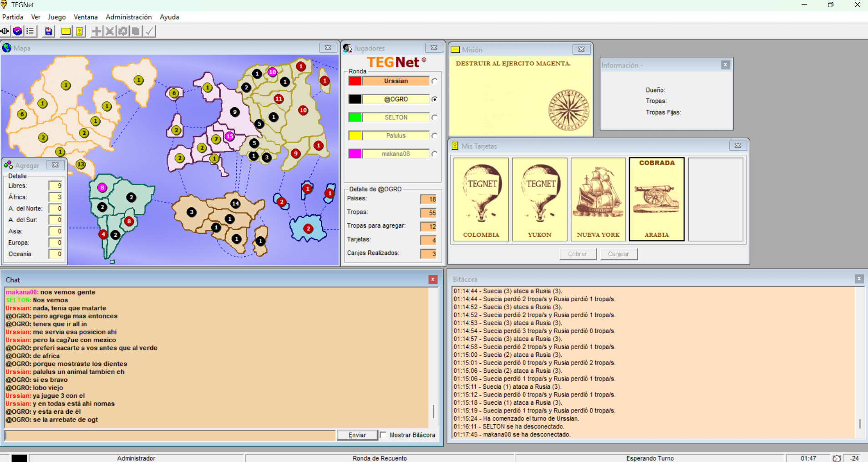Show mission with yellow card toolbar icon
Viewport: 868px width, 462px height.
click(x=66, y=31)
